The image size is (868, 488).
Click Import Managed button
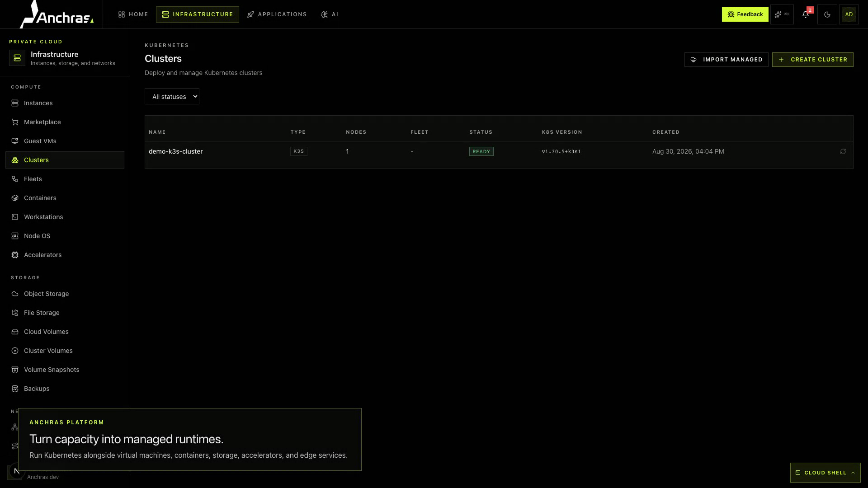(726, 60)
